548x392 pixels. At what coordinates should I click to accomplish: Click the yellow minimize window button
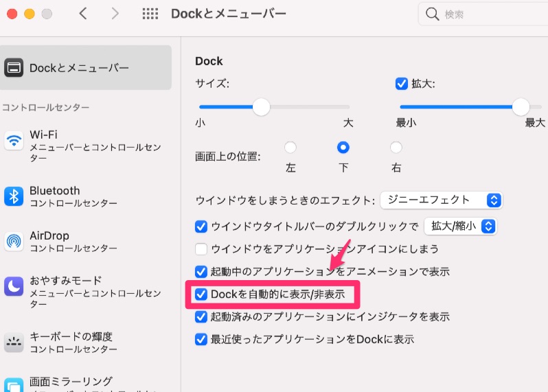click(x=30, y=14)
